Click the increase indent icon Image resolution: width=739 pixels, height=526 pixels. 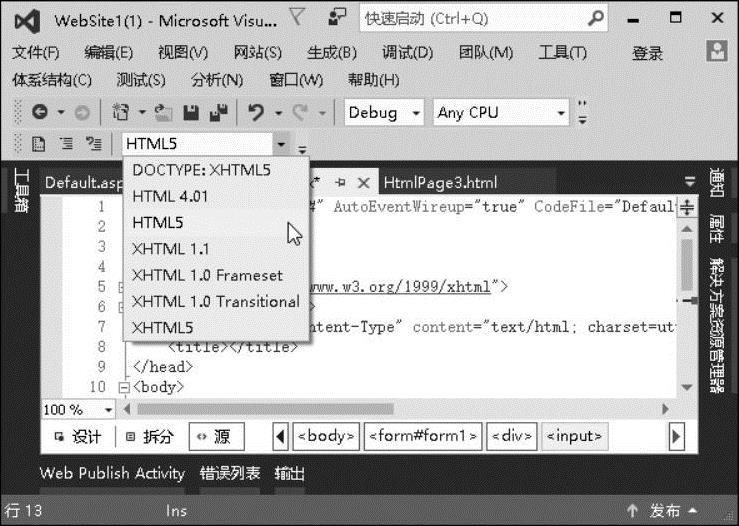[x=94, y=143]
